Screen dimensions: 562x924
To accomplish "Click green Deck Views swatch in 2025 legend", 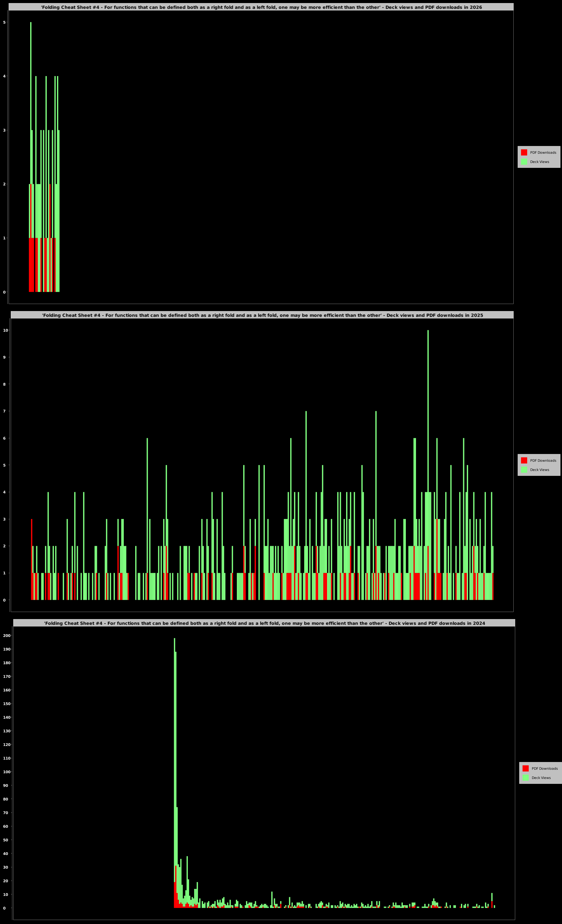I will (x=524, y=469).
